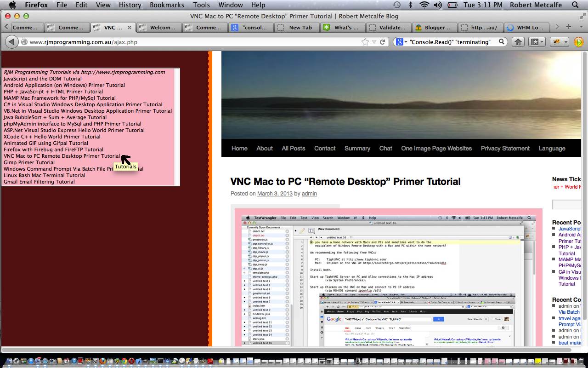This screenshot has height=368, width=588.
Task: Open the Apple menu
Action: (x=12, y=5)
